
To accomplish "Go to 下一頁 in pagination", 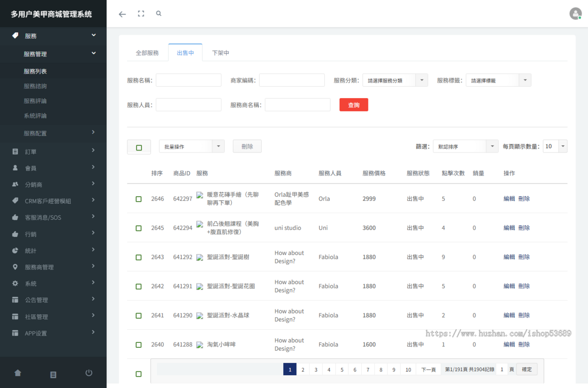I will pos(429,369).
